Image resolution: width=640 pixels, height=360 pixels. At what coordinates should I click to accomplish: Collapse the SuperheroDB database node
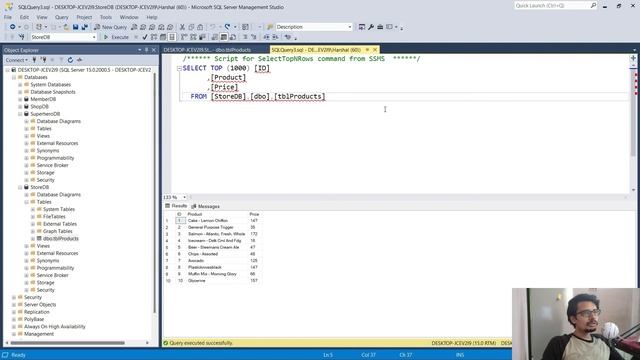(x=20, y=114)
